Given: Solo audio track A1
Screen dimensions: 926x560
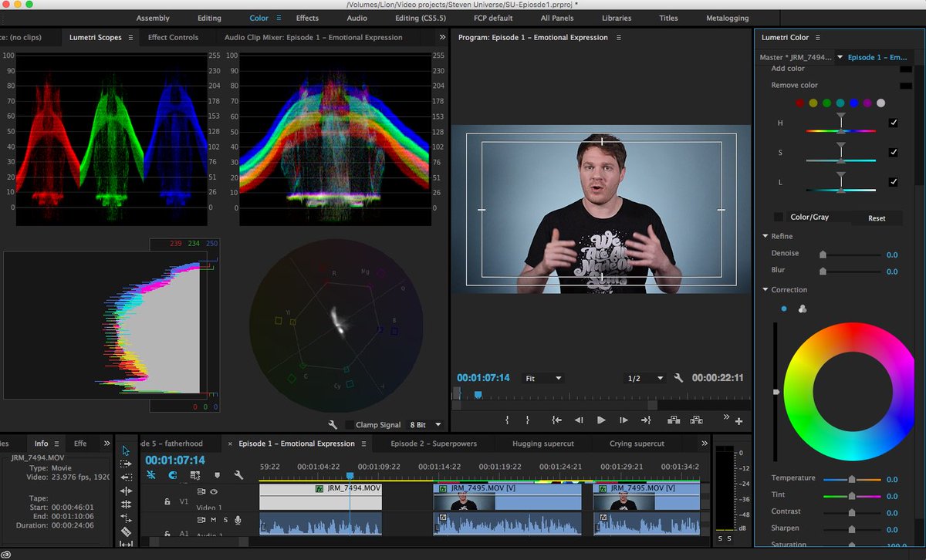Looking at the screenshot, I should [225, 520].
